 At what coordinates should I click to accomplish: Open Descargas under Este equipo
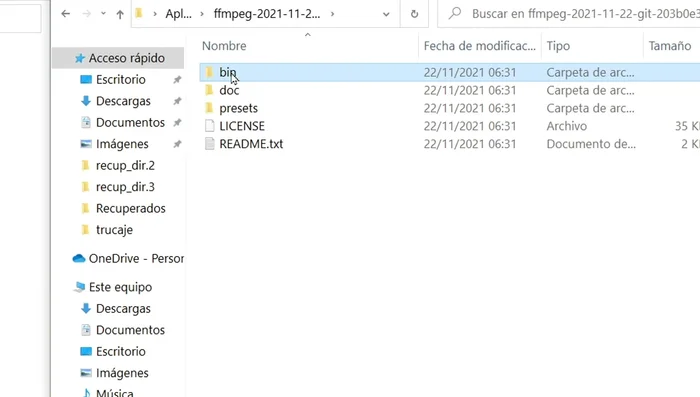click(x=123, y=309)
